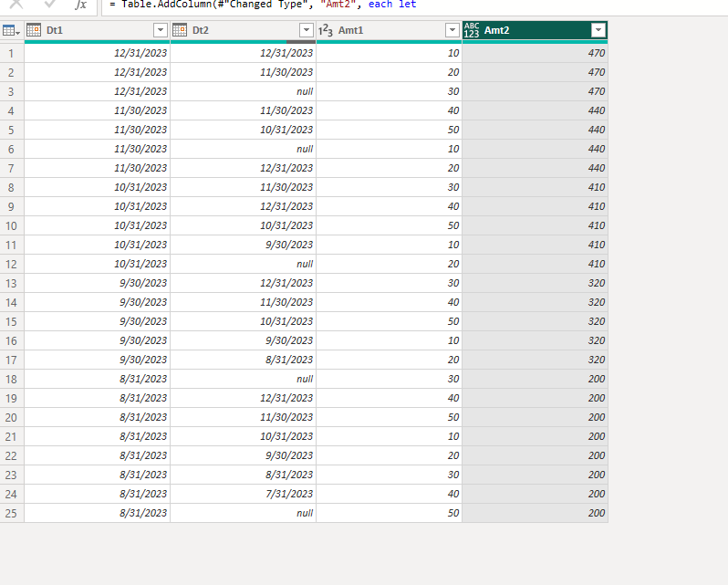Open table options icon in corner

tap(11, 31)
